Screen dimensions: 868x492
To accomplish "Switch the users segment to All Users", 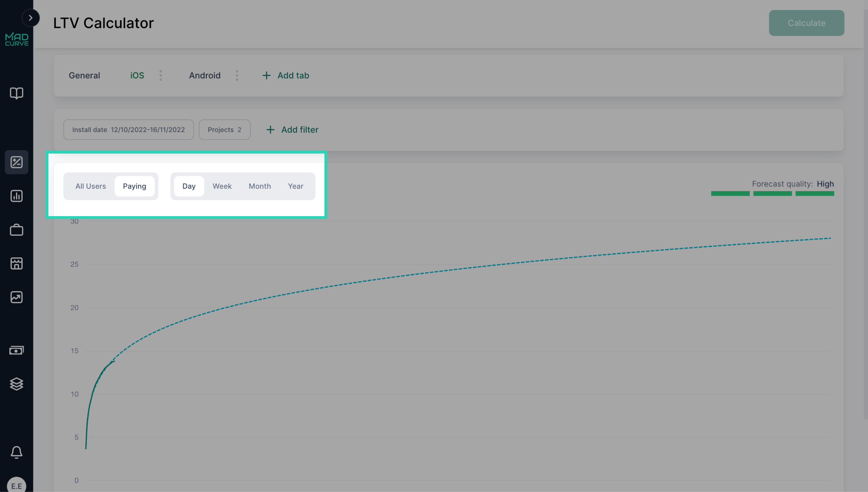I will (90, 186).
